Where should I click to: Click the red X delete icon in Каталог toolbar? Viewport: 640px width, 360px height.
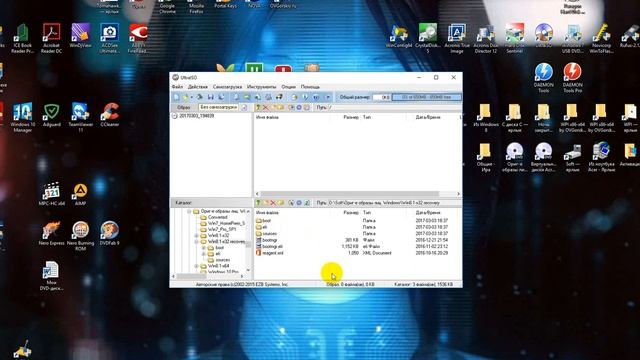click(273, 202)
